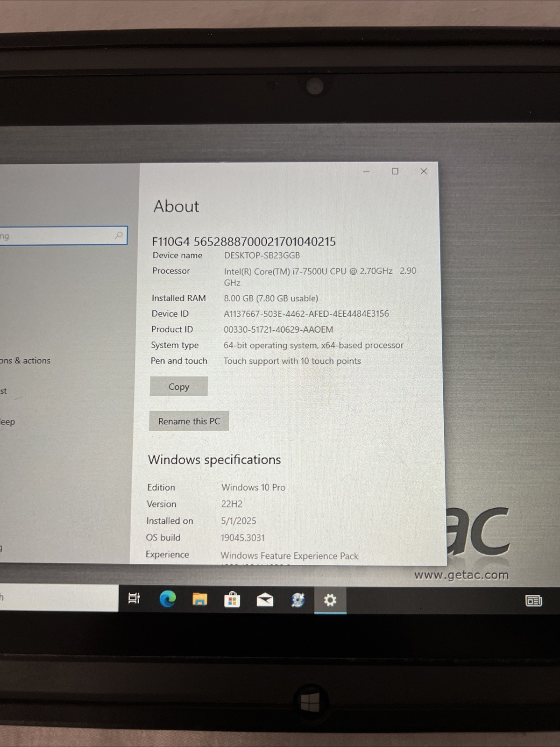Select the device name DESKTOP-SB23GGB
560x747 pixels.
[x=262, y=256]
